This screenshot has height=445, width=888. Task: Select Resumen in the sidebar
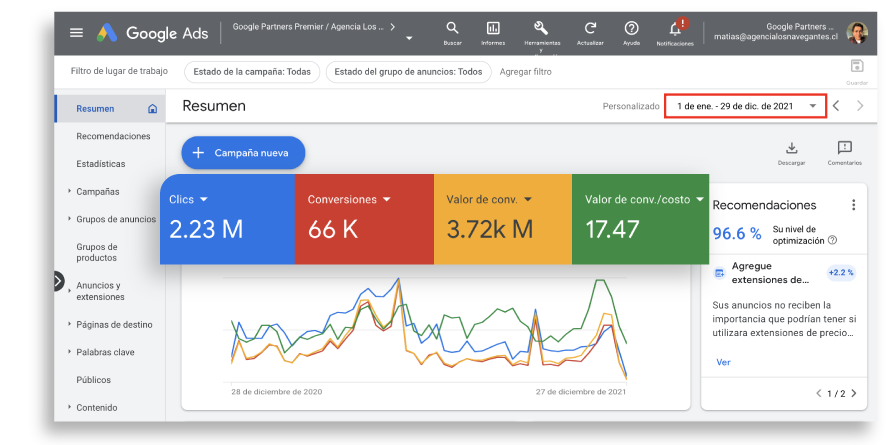click(95, 109)
